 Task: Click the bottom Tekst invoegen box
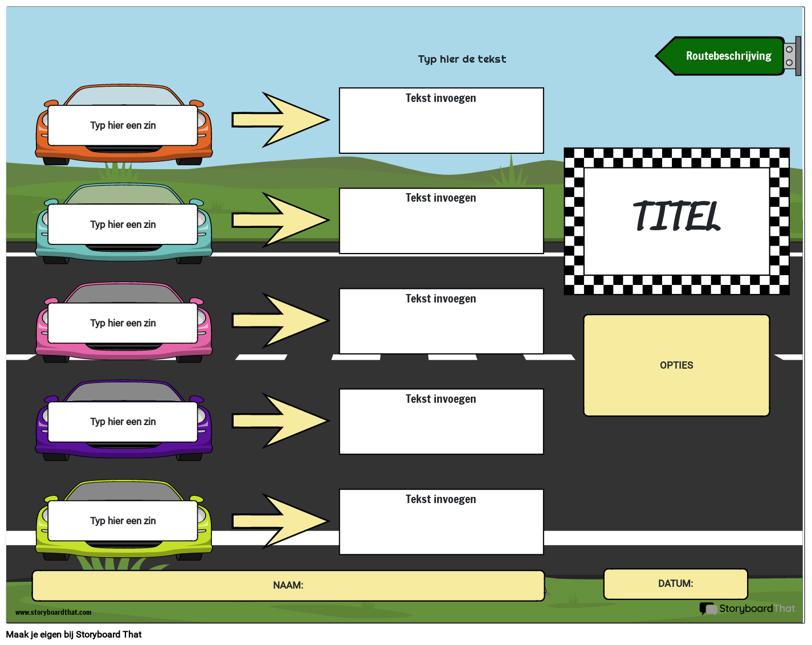coord(441,522)
